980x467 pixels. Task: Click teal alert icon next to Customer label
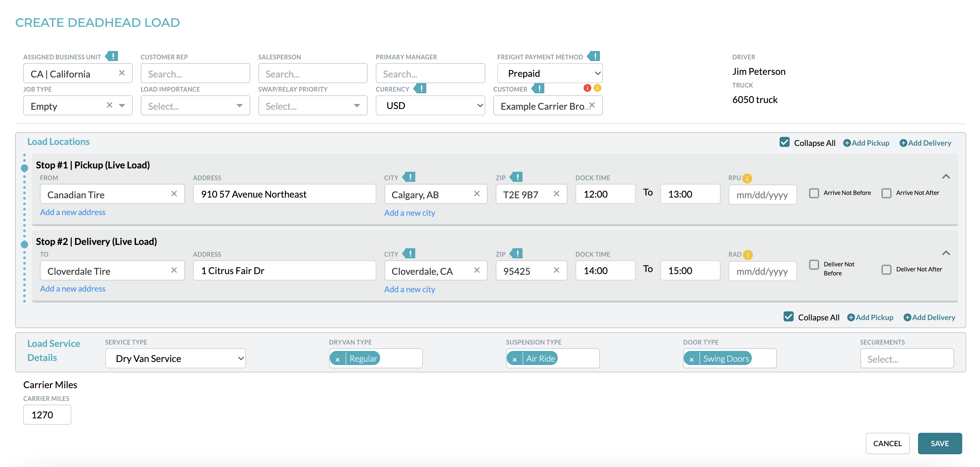click(x=538, y=88)
